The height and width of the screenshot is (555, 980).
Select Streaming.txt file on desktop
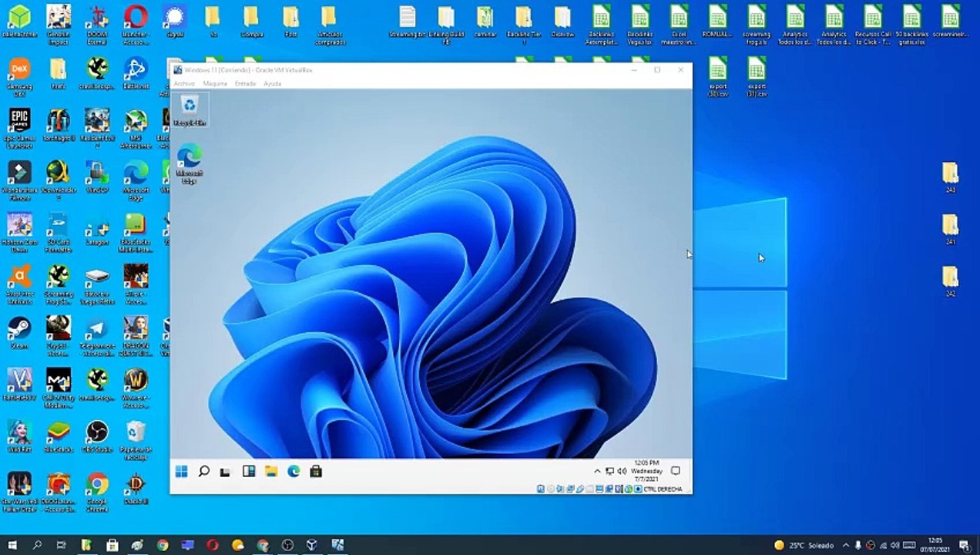click(408, 21)
